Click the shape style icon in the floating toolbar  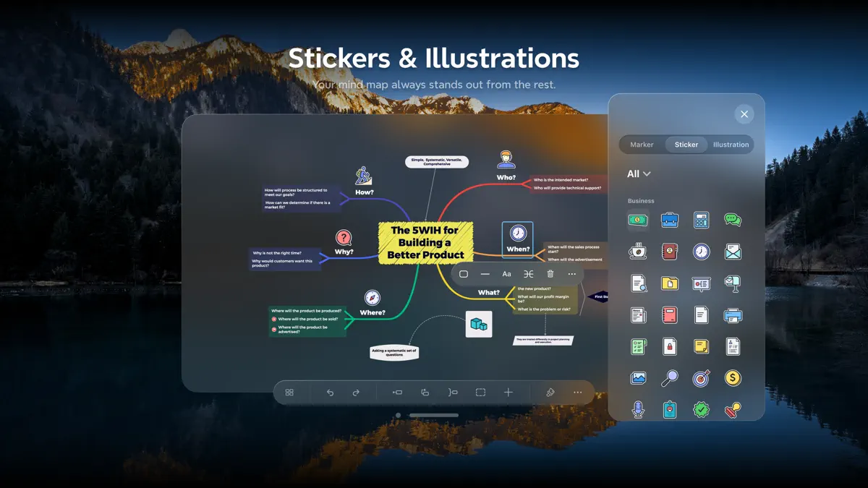click(464, 274)
